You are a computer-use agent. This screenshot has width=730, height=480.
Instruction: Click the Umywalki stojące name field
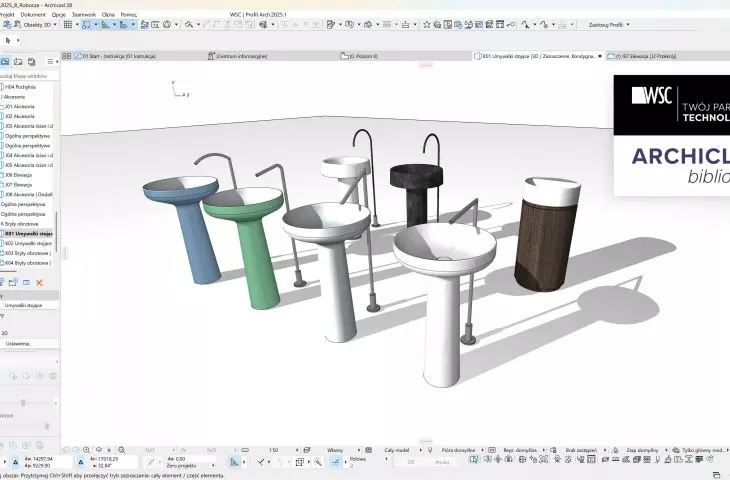[29, 305]
